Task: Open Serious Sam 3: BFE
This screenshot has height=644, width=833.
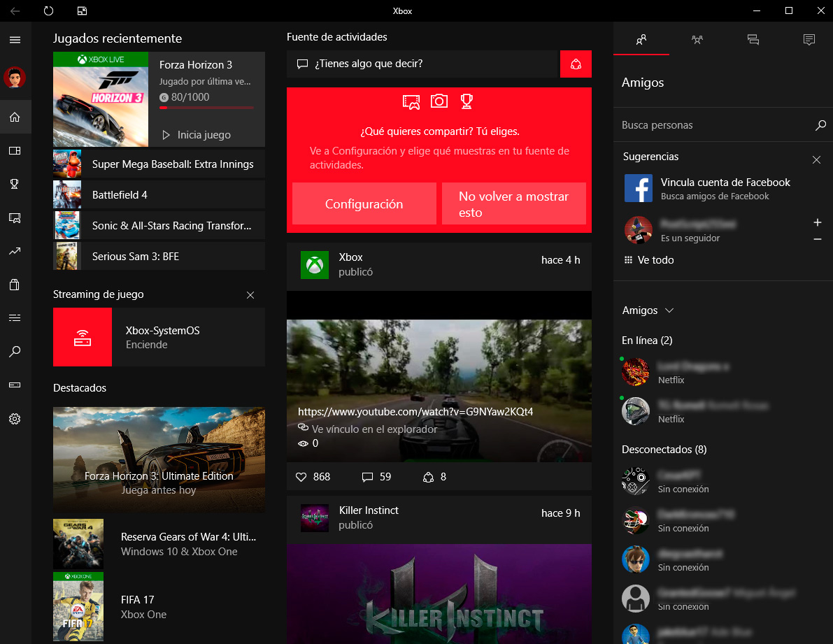Action: coord(159,257)
